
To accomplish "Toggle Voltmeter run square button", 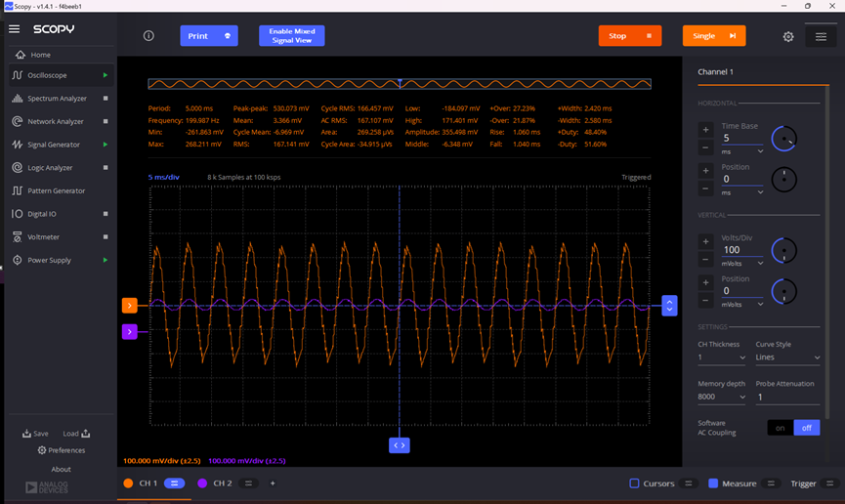I will [x=106, y=237].
